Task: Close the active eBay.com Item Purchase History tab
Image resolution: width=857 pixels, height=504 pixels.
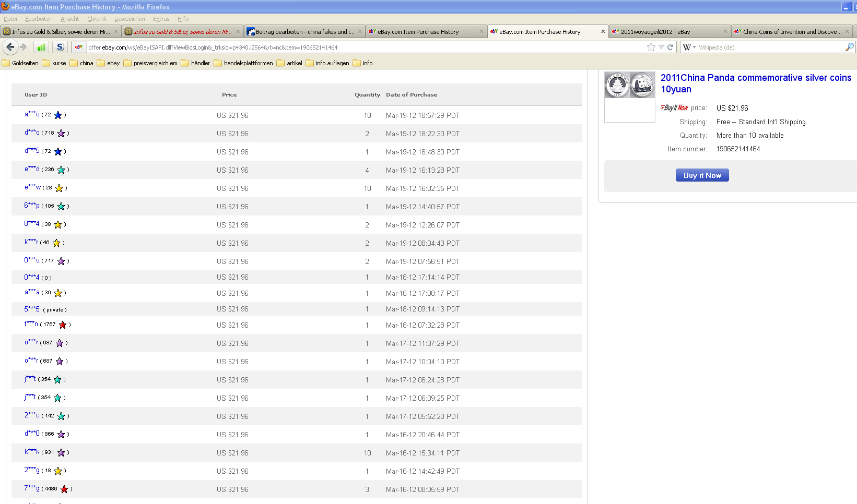Action: [x=603, y=31]
